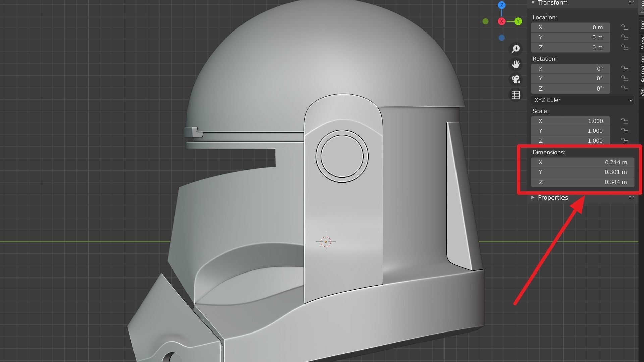
Task: Open the Item sidebar tab
Action: point(642,7)
